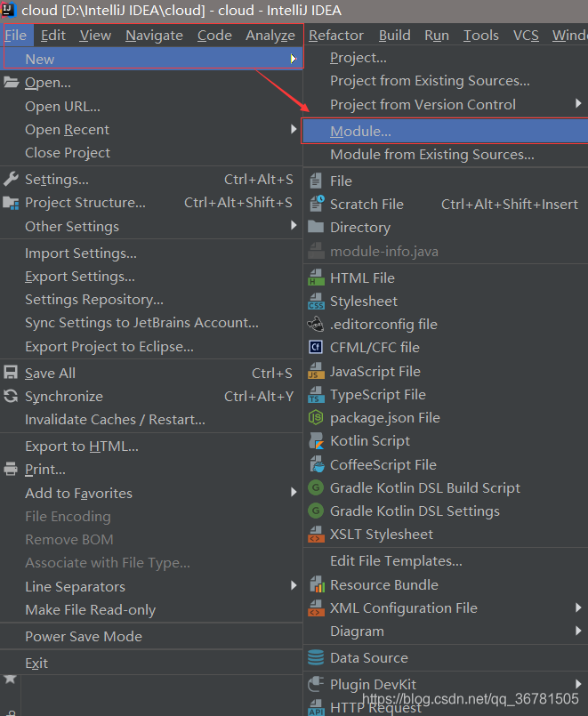Click the Favorites star icon in sidebar
This screenshot has height=716, width=588.
(10, 679)
